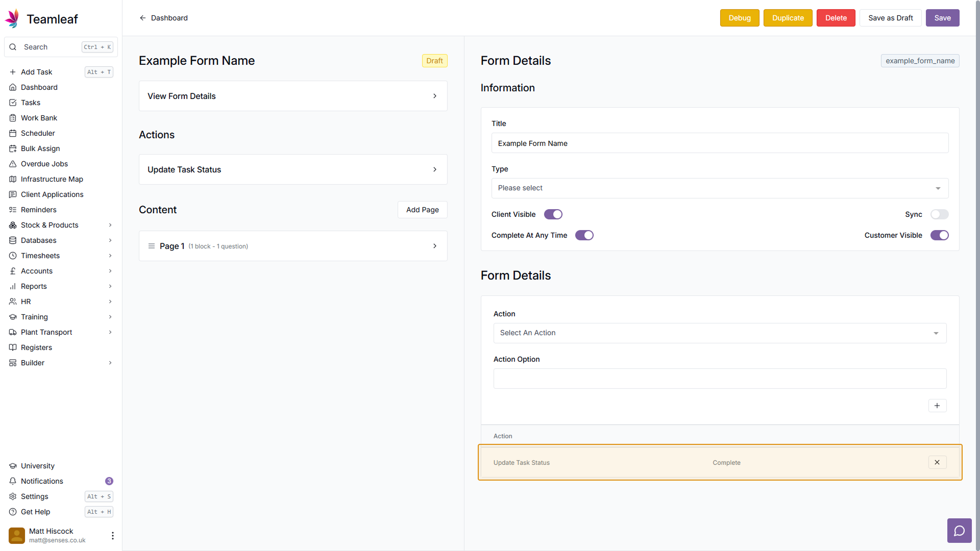Click the Save as Draft button
Viewport: 980px width, 551px height.
tap(890, 18)
